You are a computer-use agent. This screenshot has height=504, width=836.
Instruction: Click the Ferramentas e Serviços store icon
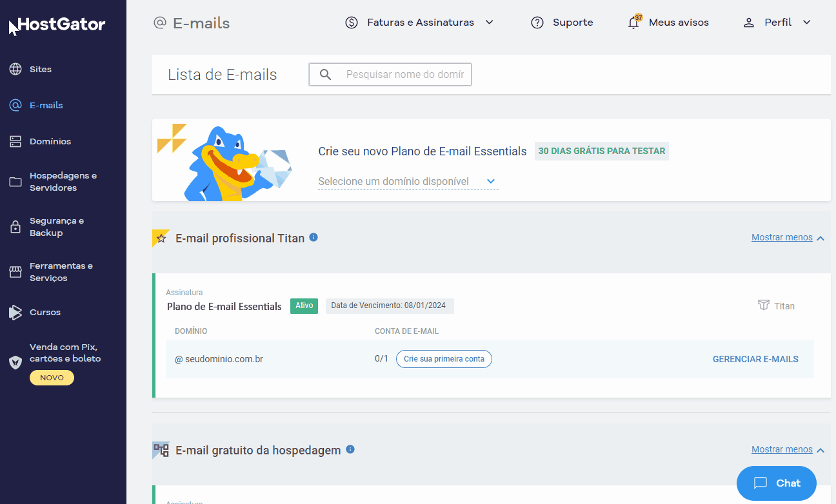coord(15,272)
